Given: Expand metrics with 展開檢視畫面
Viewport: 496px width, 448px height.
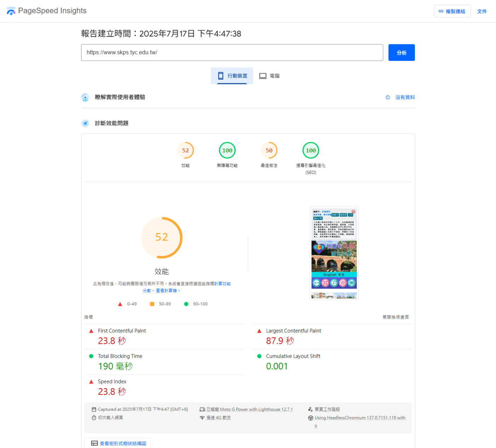Looking at the screenshot, I should [395, 317].
